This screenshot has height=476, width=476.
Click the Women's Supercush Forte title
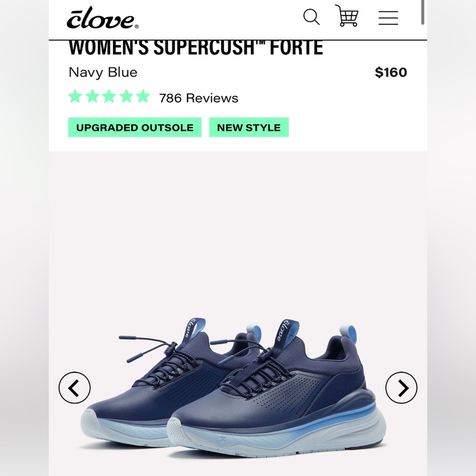click(x=196, y=48)
